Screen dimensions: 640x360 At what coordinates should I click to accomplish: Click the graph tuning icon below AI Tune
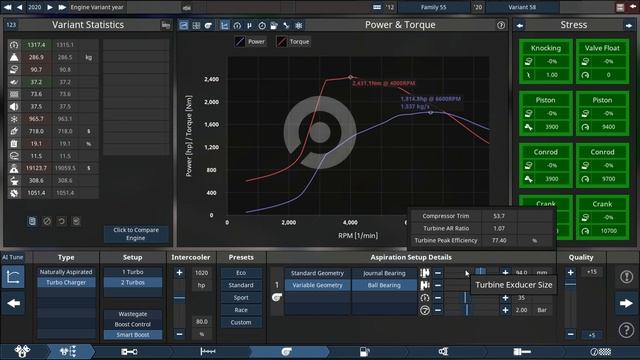click(x=13, y=277)
